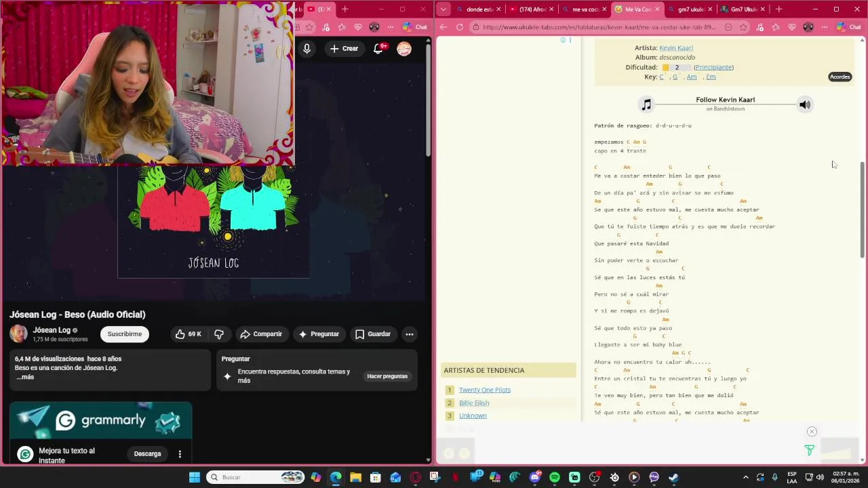This screenshot has width=868, height=488.
Task: Close the 'Me Va Costar' active tab
Action: [x=656, y=9]
